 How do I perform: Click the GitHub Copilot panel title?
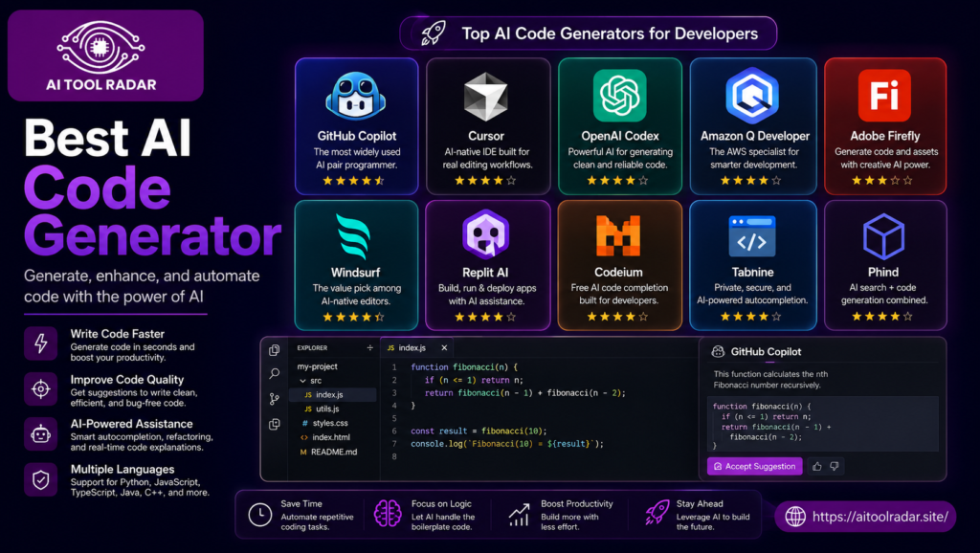(766, 352)
